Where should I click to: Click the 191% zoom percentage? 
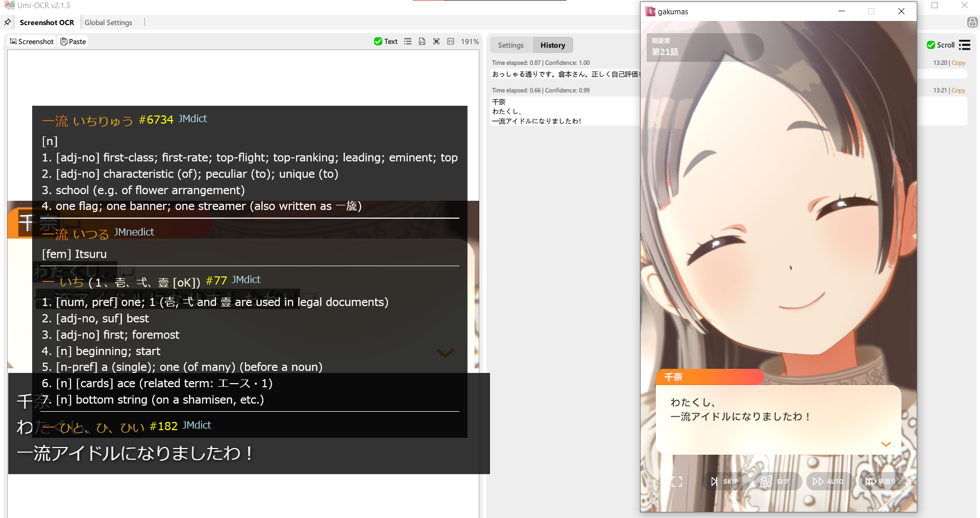click(x=470, y=41)
